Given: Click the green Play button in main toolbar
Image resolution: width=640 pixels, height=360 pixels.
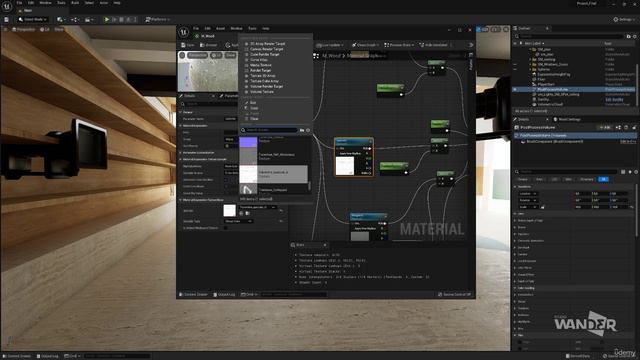Looking at the screenshot, I should (x=107, y=19).
